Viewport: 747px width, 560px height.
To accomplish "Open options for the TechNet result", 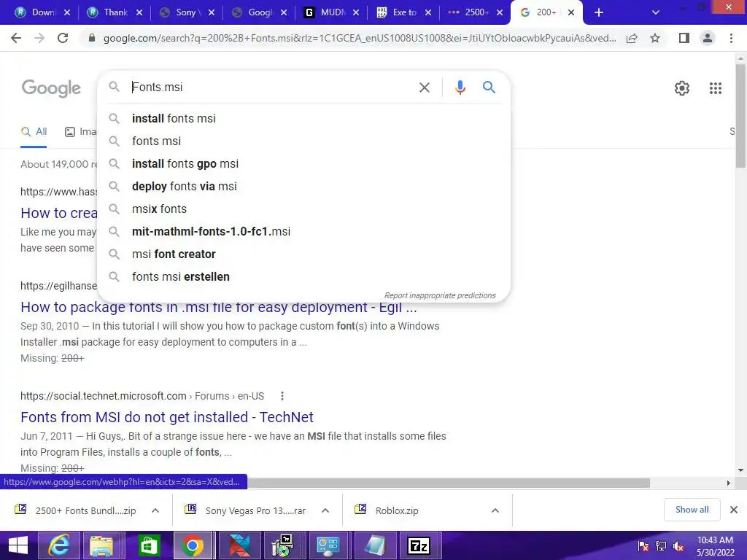I will 282,396.
